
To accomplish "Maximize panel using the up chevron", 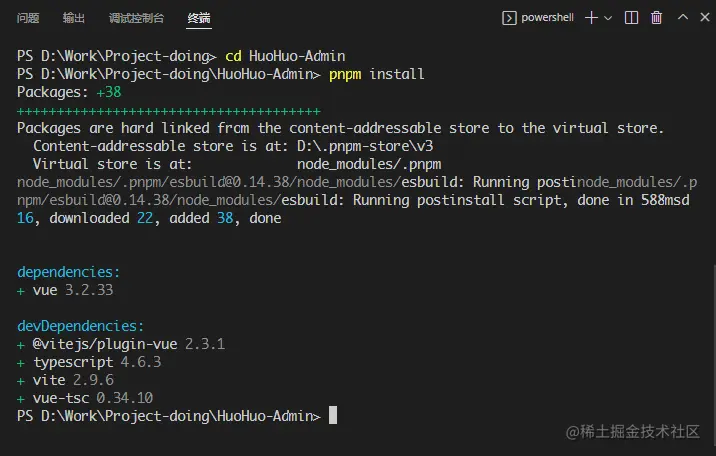I will pyautogui.click(x=683, y=17).
